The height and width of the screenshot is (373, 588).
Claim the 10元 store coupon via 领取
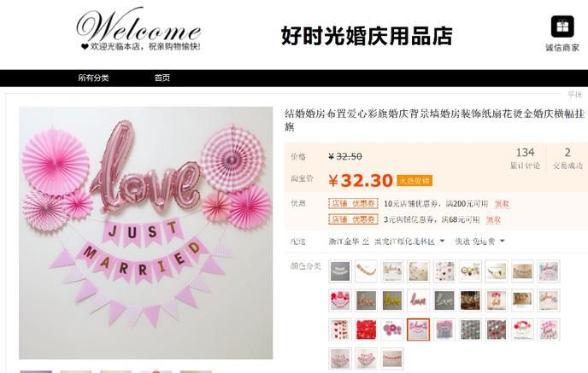pyautogui.click(x=502, y=204)
